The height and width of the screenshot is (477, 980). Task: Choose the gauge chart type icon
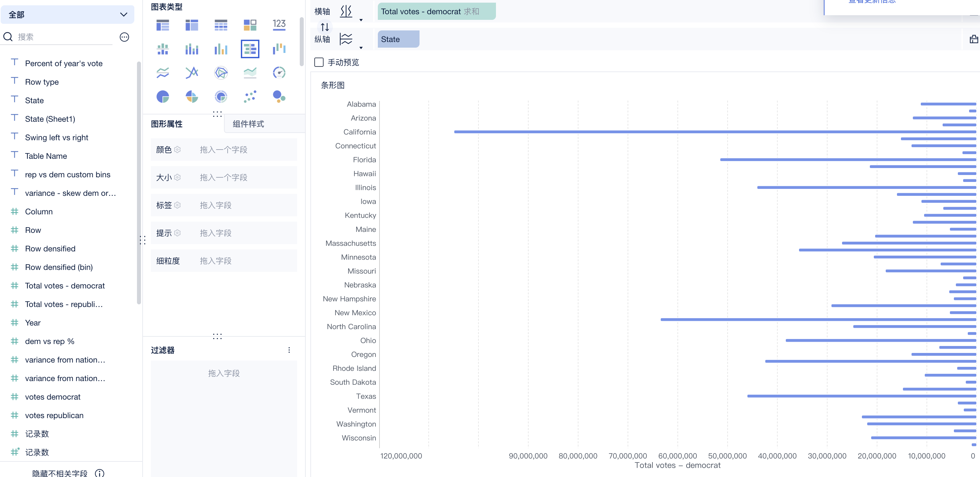click(279, 73)
